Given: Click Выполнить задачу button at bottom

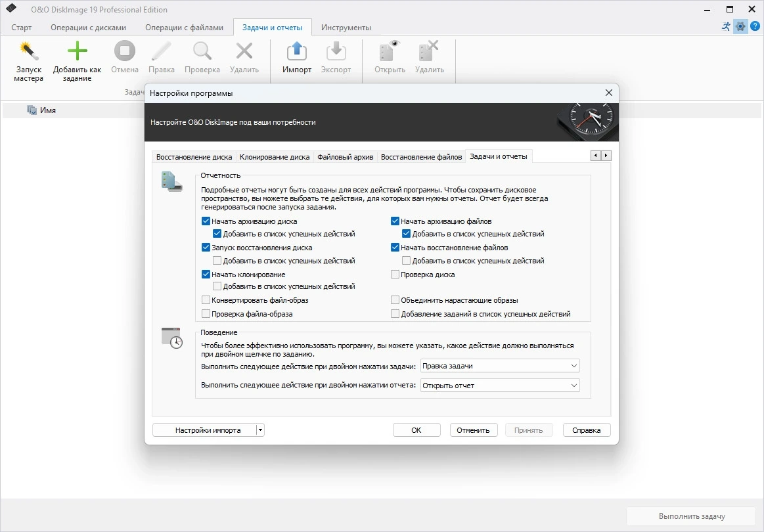Looking at the screenshot, I should pyautogui.click(x=691, y=516).
